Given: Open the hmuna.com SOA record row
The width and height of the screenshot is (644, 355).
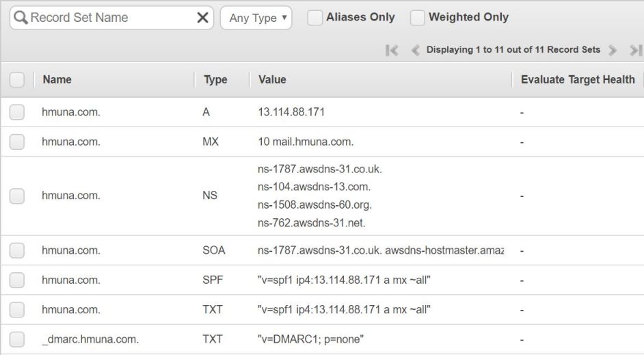Looking at the screenshot, I should point(70,250).
